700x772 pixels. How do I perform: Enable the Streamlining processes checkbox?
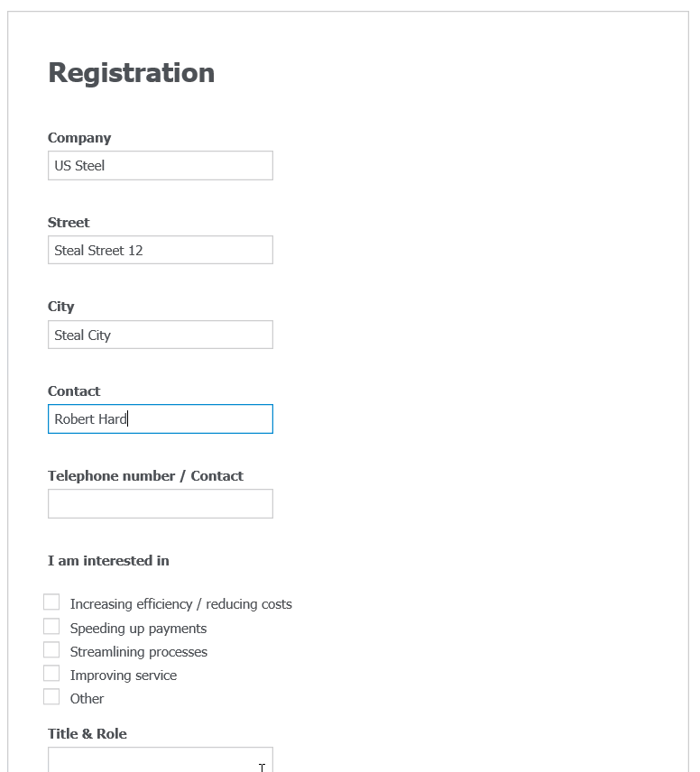[52, 651]
